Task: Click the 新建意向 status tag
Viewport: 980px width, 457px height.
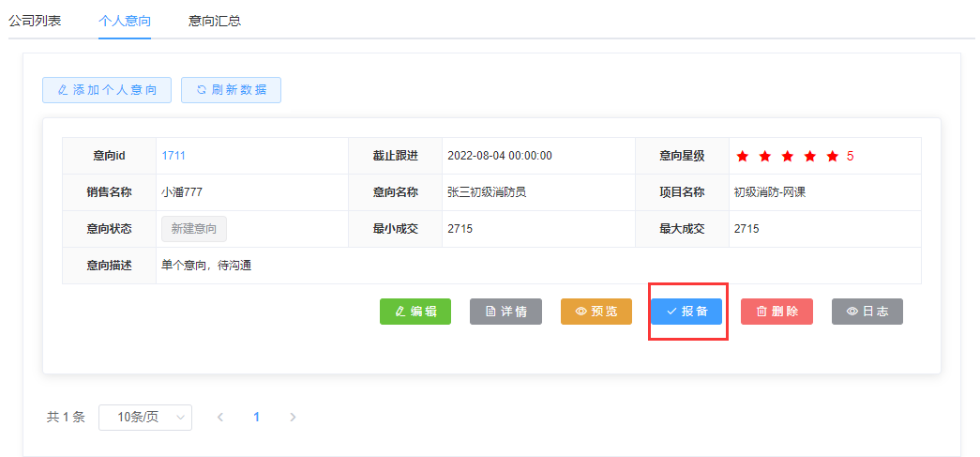Action: [x=194, y=229]
